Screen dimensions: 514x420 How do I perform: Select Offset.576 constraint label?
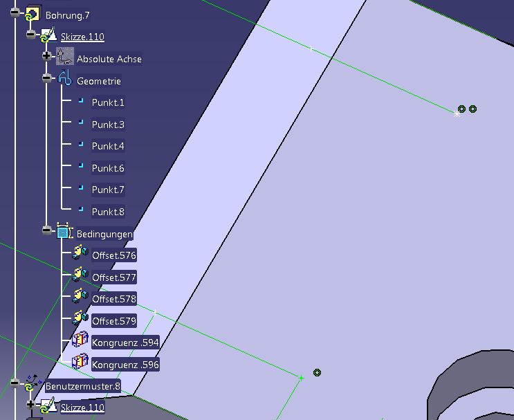(113, 255)
